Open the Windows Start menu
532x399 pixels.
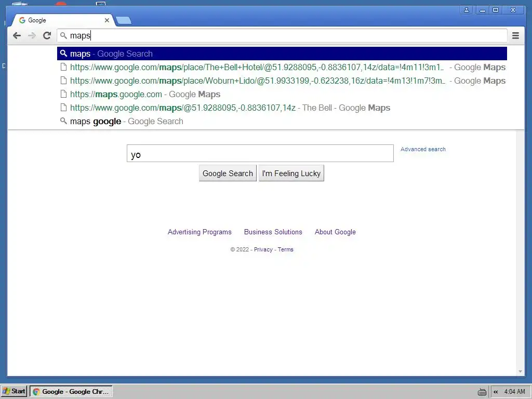[14, 391]
